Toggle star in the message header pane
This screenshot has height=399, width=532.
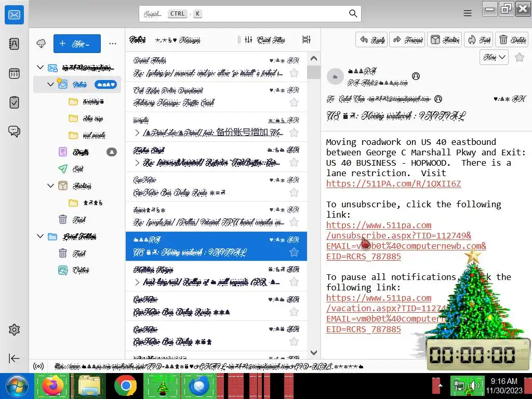[519, 57]
